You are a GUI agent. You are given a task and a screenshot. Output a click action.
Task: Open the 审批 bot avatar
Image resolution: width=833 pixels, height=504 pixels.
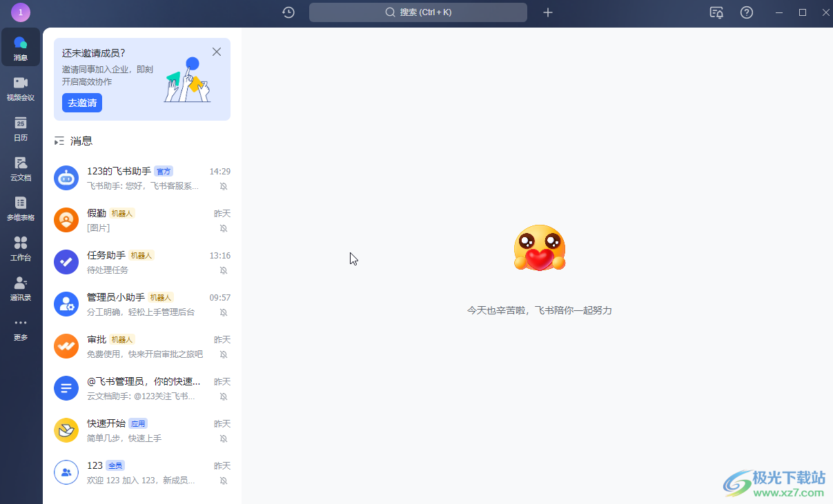click(x=66, y=346)
